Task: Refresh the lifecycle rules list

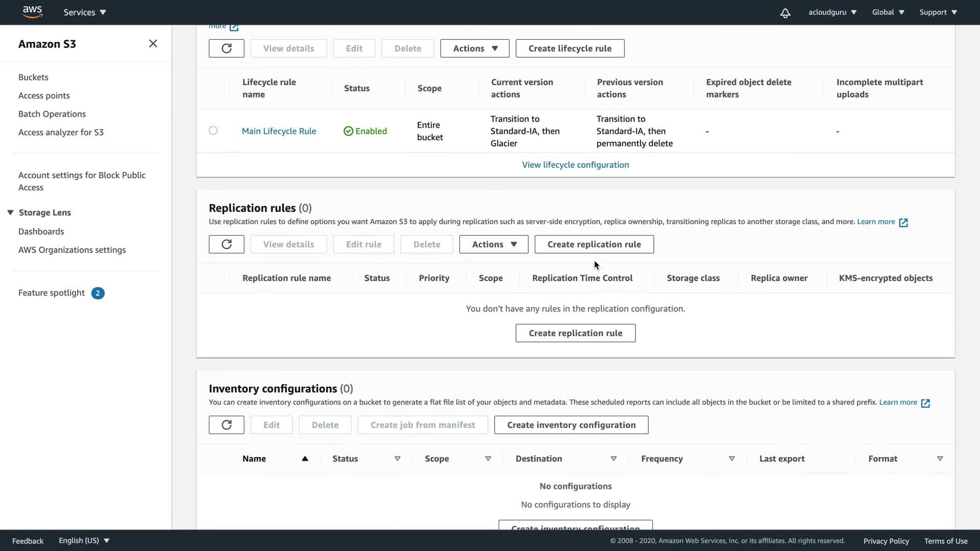Action: pos(226,48)
